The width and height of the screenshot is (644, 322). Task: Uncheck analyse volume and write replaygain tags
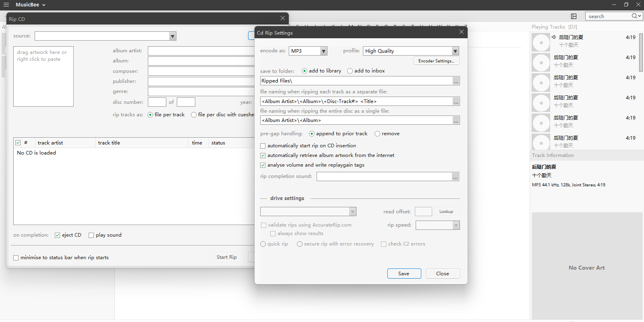coord(263,165)
